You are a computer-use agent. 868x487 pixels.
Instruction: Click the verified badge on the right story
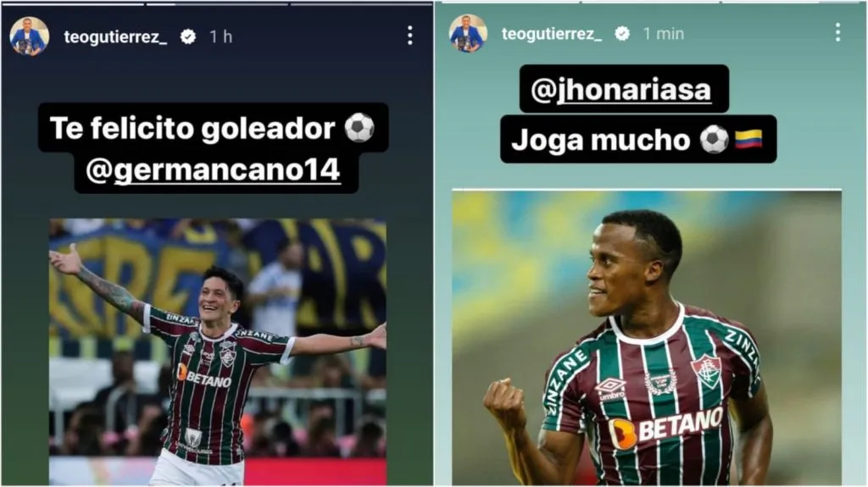622,34
